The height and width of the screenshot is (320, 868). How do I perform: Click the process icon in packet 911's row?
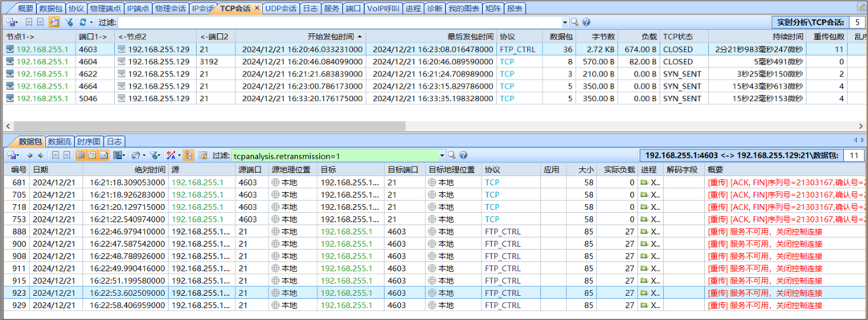(645, 269)
